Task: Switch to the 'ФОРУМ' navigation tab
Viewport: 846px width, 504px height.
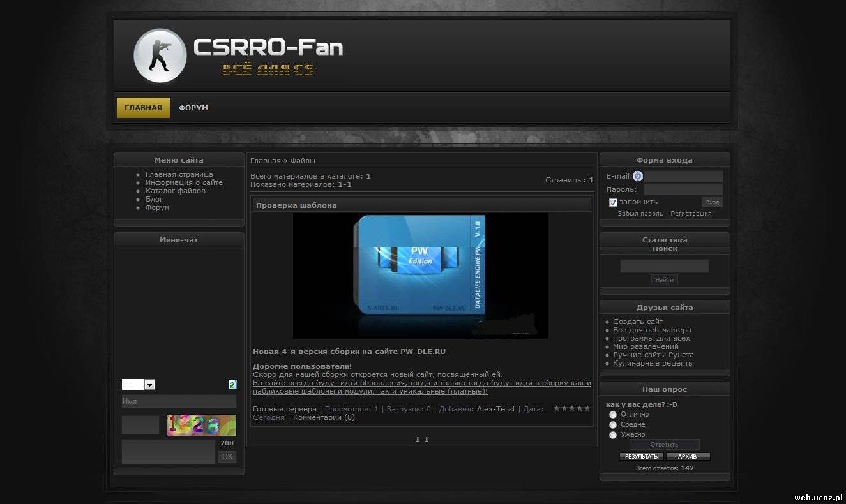Action: coord(193,108)
